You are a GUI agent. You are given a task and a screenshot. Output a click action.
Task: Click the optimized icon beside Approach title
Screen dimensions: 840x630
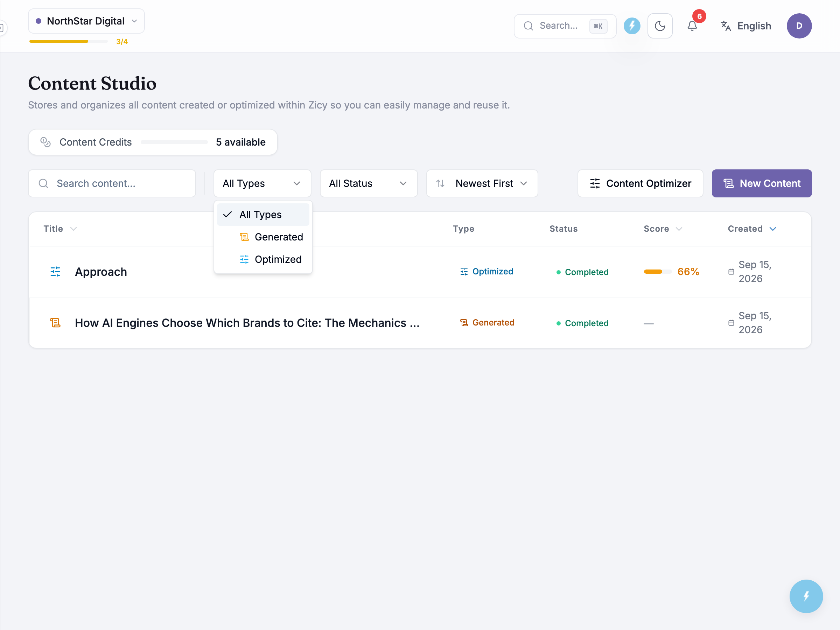point(55,272)
